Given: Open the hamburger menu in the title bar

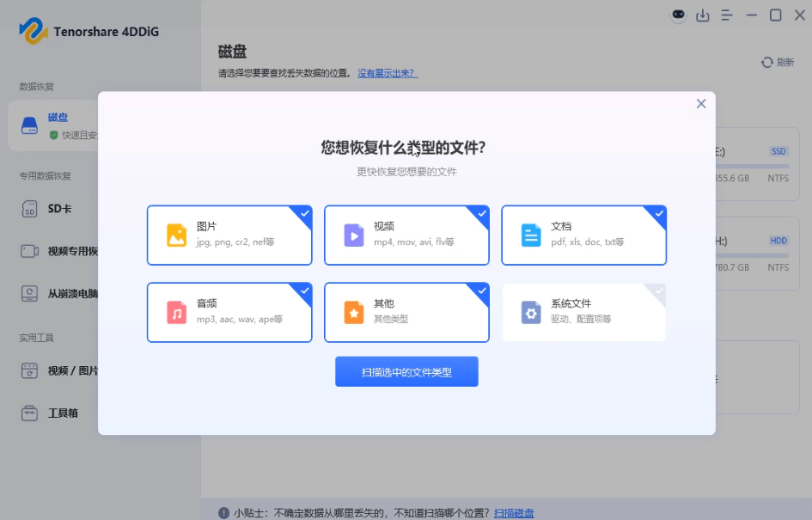Looking at the screenshot, I should [x=727, y=15].
